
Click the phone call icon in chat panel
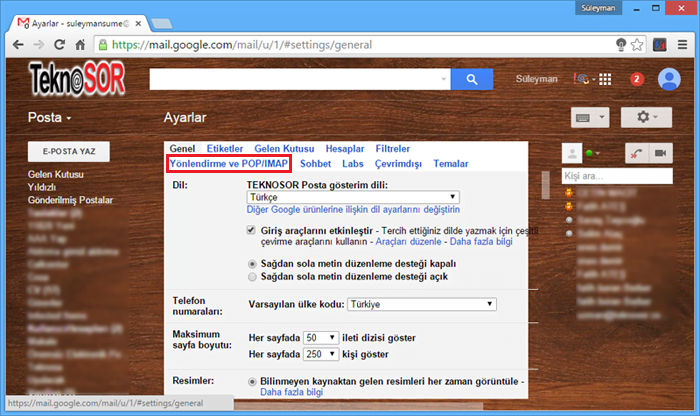point(636,153)
